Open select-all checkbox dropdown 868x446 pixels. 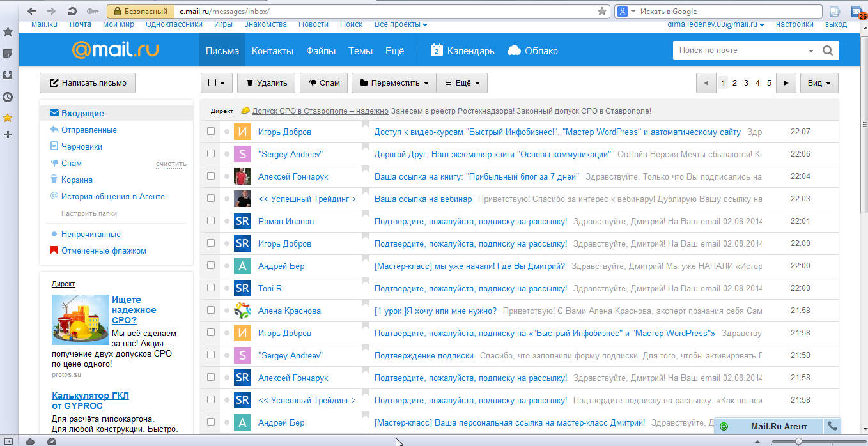(x=217, y=83)
